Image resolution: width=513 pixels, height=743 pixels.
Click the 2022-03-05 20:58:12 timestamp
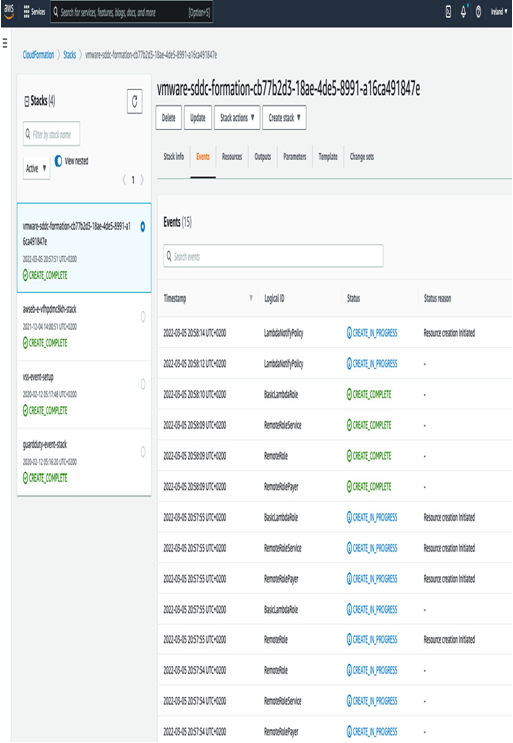pyautogui.click(x=195, y=363)
